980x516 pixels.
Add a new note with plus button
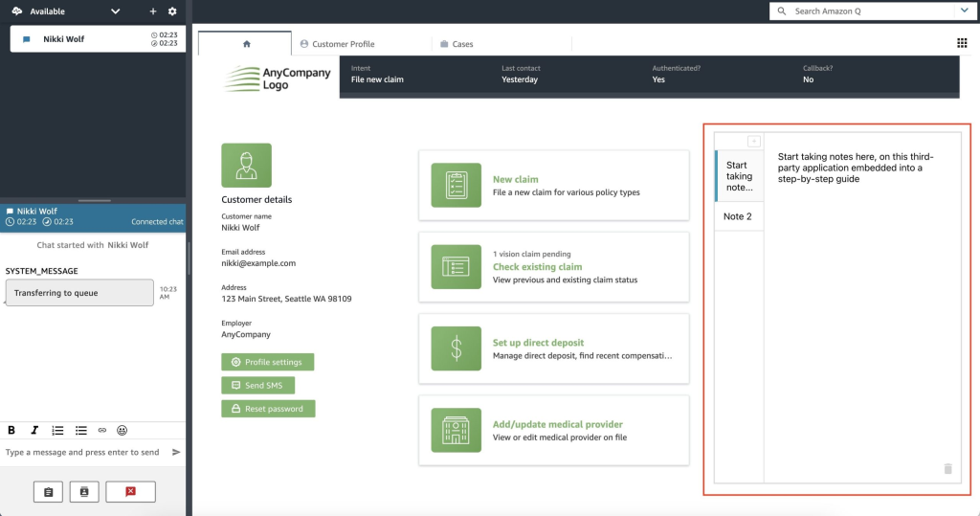[x=754, y=142]
